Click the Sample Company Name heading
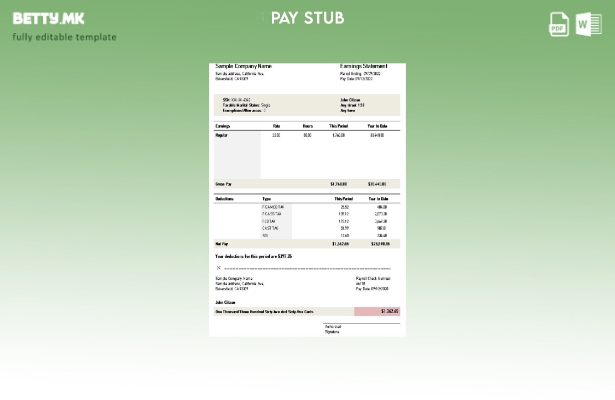Viewport: 615px width, 400px height. point(243,66)
